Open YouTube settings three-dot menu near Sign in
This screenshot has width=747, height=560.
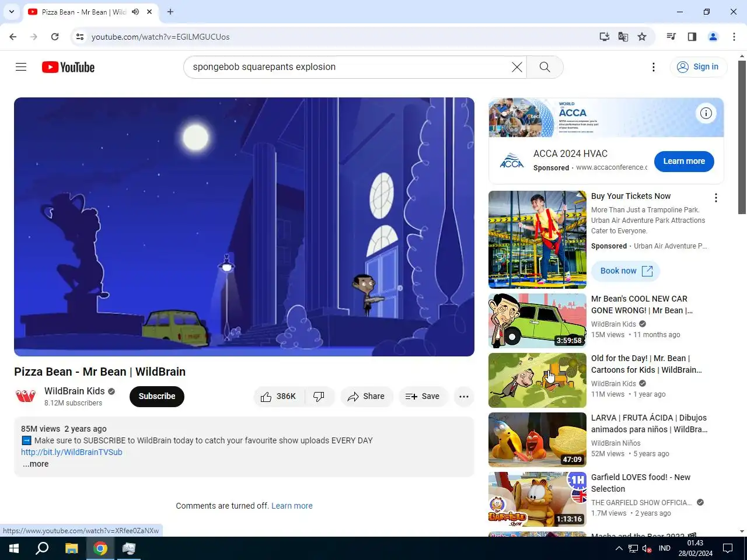click(654, 67)
